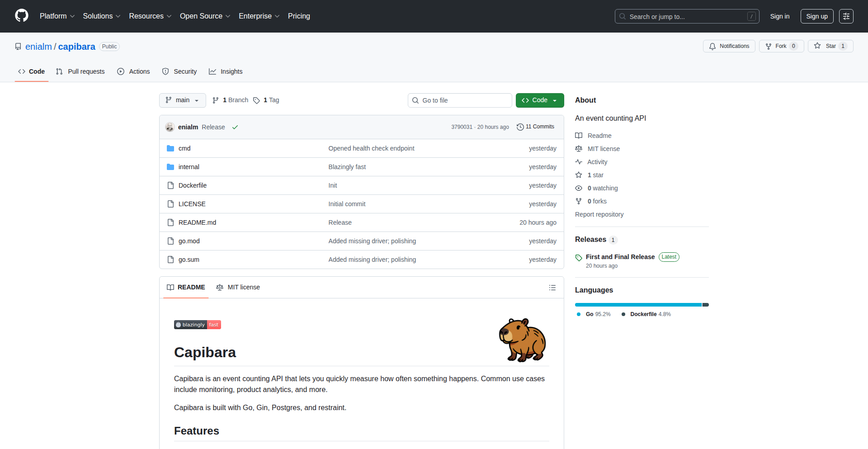The image size is (868, 449).
Task: Click the command palette icon in the header
Action: 846,16
